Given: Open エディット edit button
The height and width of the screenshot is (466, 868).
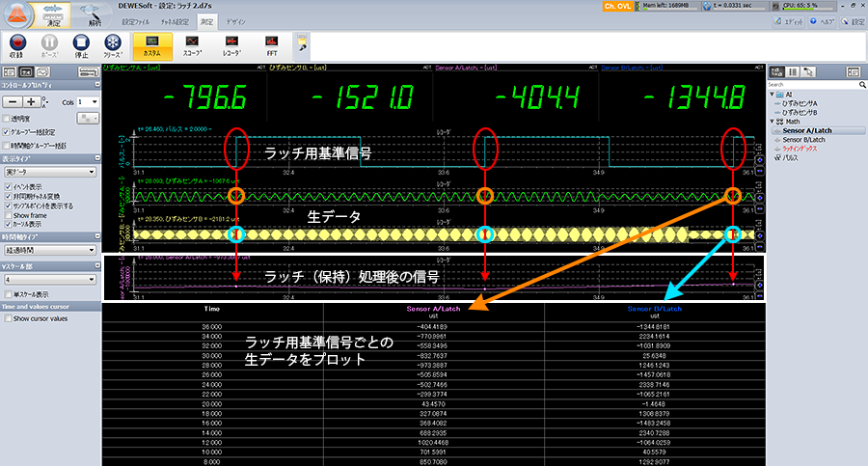Looking at the screenshot, I should tap(788, 21).
